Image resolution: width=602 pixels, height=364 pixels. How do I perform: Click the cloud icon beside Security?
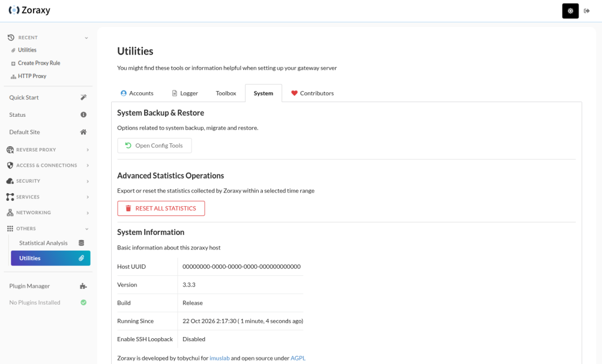[10, 181]
